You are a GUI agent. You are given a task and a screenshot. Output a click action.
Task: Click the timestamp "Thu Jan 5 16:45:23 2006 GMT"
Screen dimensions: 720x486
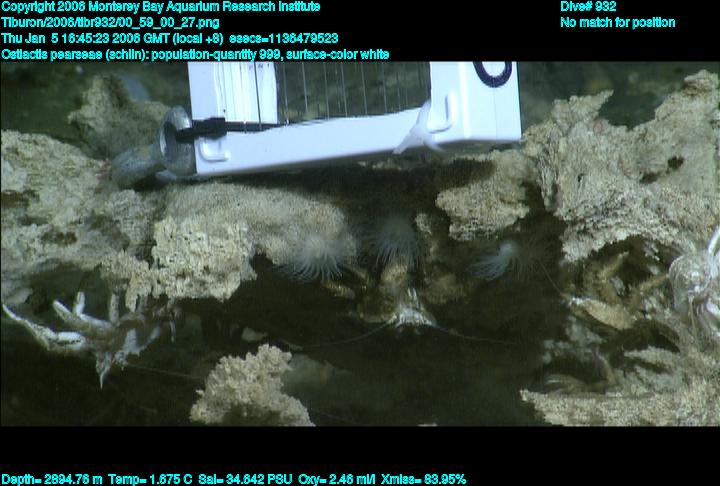[x=85, y=38]
